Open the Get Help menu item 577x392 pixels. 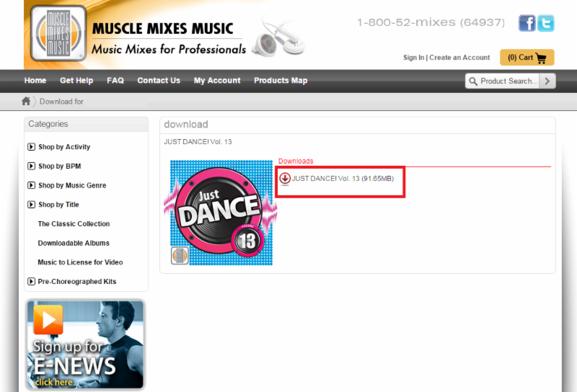click(76, 81)
